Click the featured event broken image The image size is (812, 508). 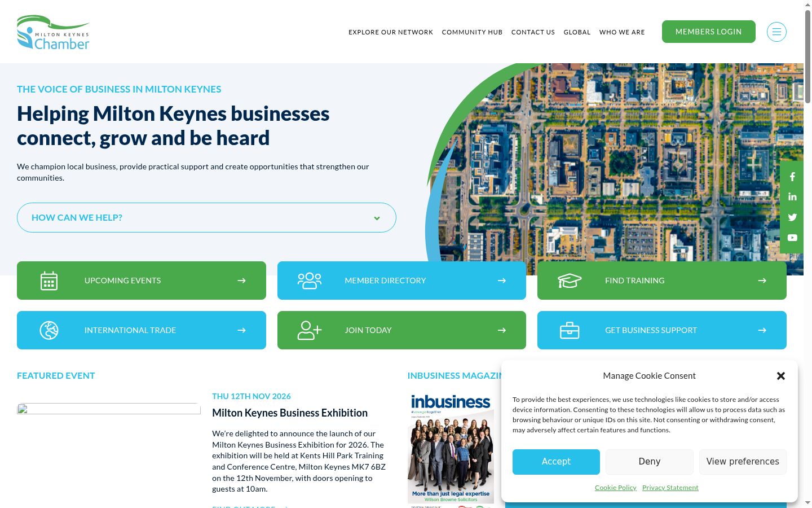tap(109, 409)
